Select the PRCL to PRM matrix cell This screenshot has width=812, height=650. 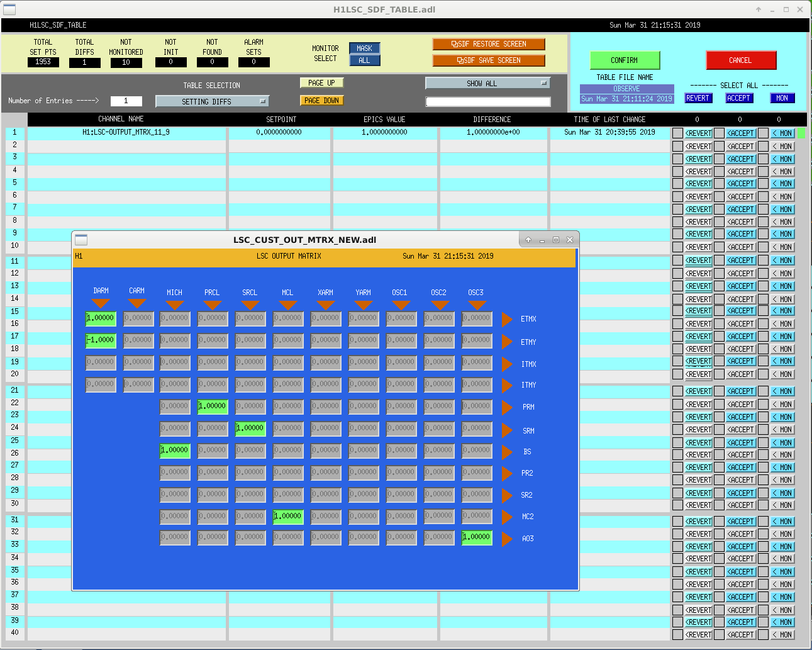click(x=213, y=406)
